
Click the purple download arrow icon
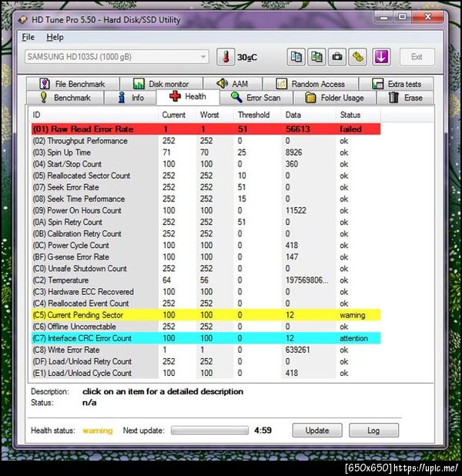pos(381,57)
